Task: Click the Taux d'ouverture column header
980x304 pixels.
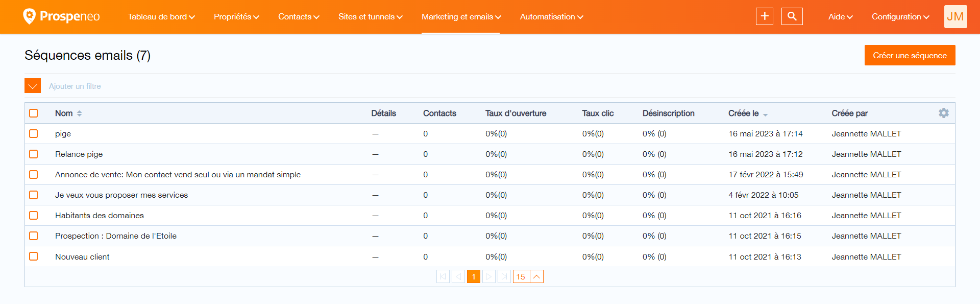Action: point(516,113)
